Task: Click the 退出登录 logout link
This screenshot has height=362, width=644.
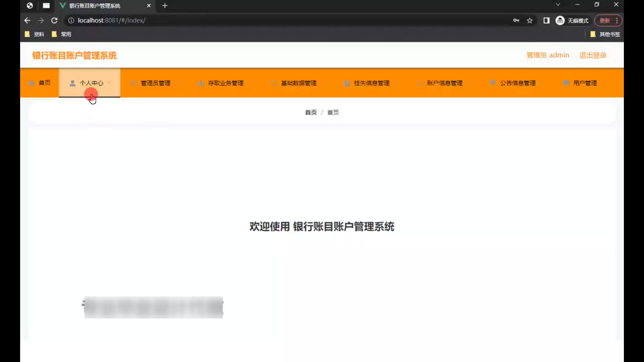Action: pos(593,55)
